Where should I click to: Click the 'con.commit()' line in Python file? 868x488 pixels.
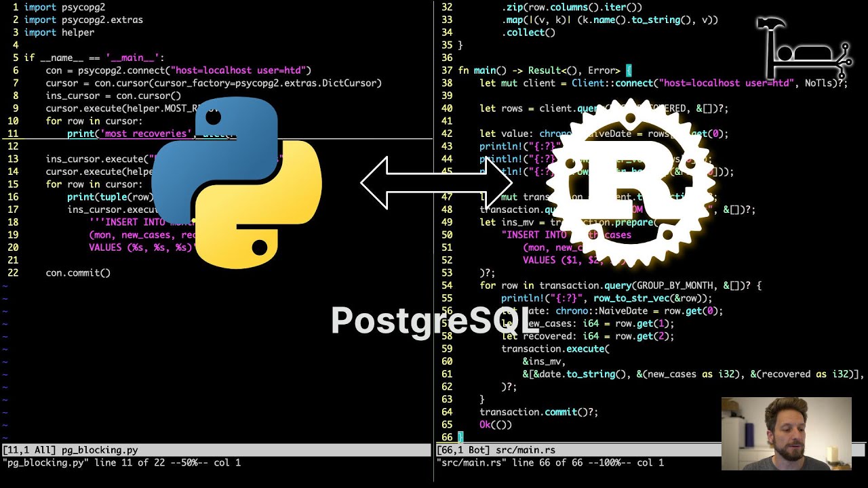78,273
